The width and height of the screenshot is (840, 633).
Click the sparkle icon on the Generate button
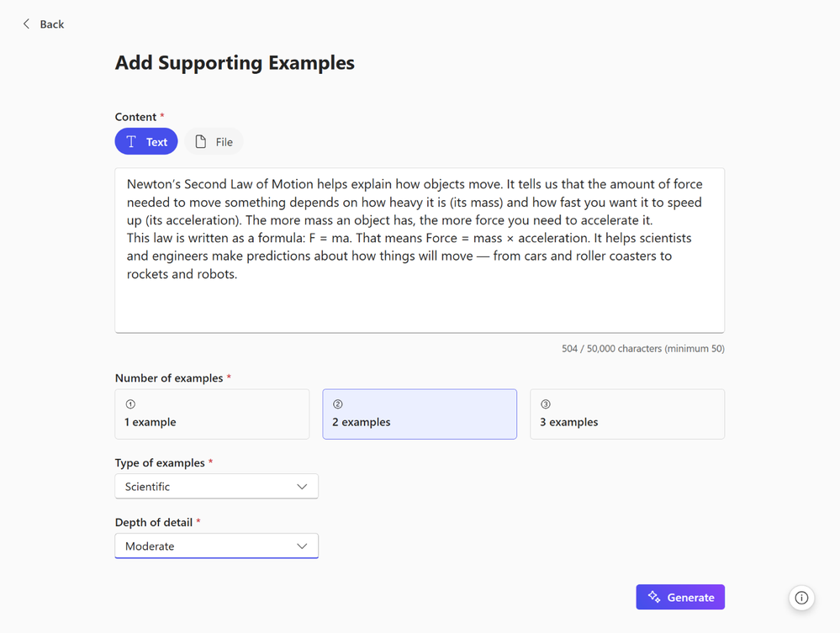(x=654, y=597)
